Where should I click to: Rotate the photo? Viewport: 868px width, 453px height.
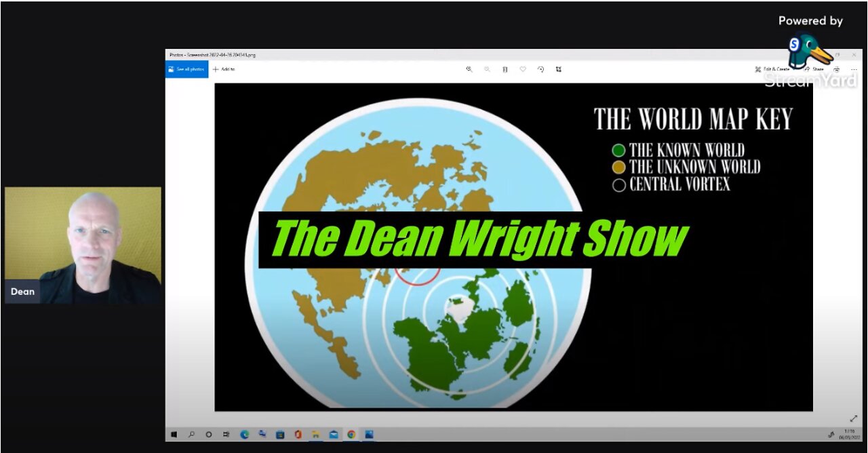(540, 69)
